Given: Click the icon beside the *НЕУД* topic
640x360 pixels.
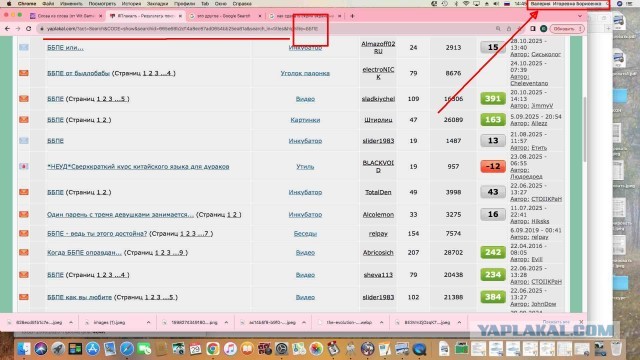Looking at the screenshot, I should tap(24, 167).
